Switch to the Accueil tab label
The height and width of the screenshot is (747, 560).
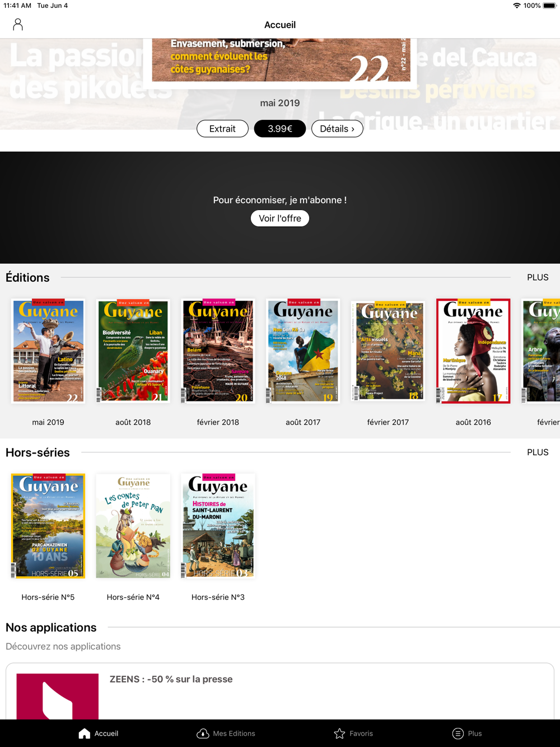[x=106, y=734]
